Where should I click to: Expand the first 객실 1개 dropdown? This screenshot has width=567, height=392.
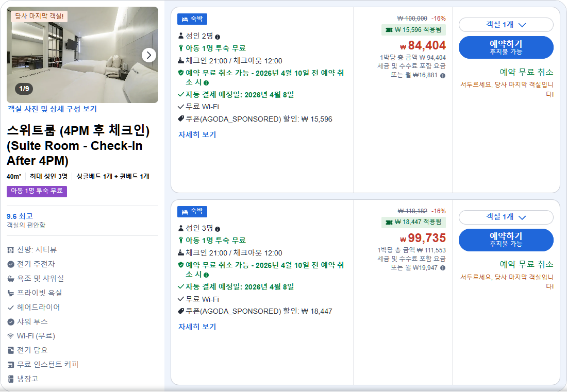506,24
